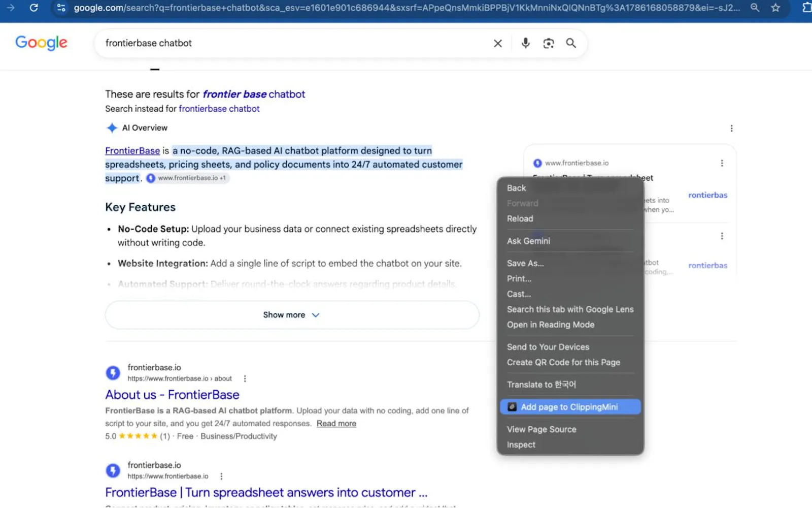This screenshot has width=812, height=508.
Task: Click the https://www.frontierbase.io › about URL text
Action: [180, 378]
